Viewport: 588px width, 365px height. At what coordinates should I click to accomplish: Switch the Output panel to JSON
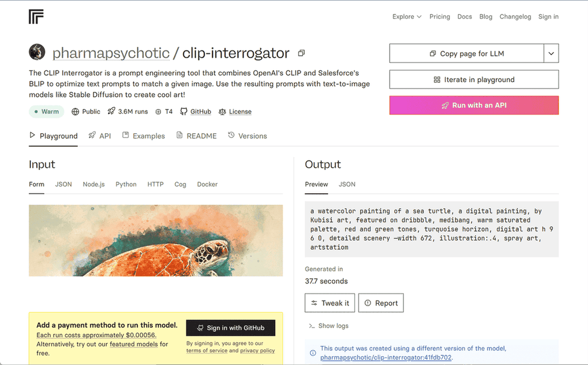(347, 184)
